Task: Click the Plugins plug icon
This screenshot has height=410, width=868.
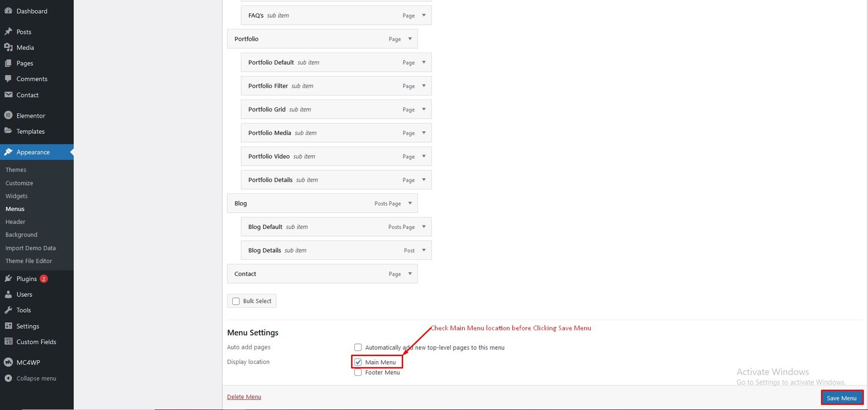Action: point(8,279)
